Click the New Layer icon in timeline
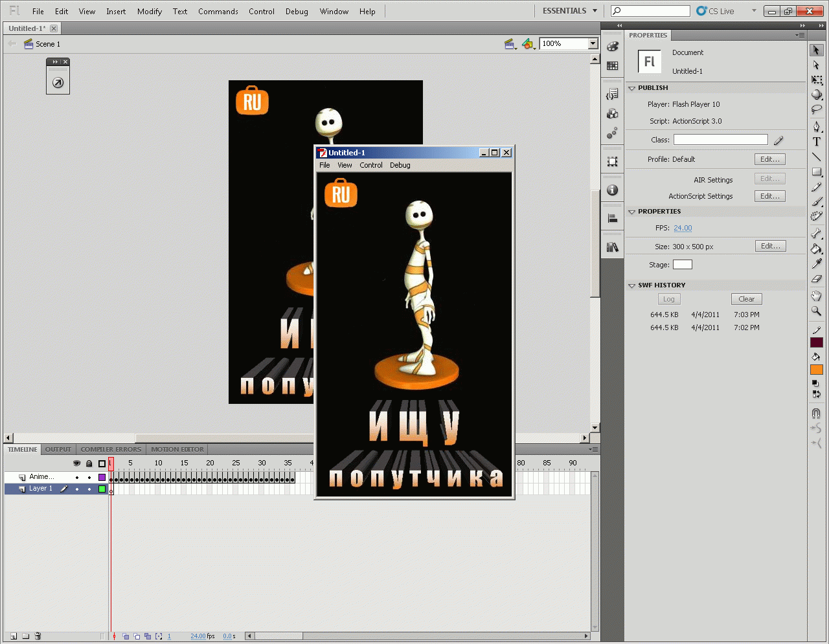 14,636
